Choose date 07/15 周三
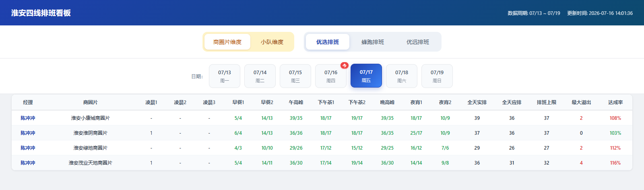Image resolution: width=644 pixels, height=190 pixels. [x=295, y=76]
